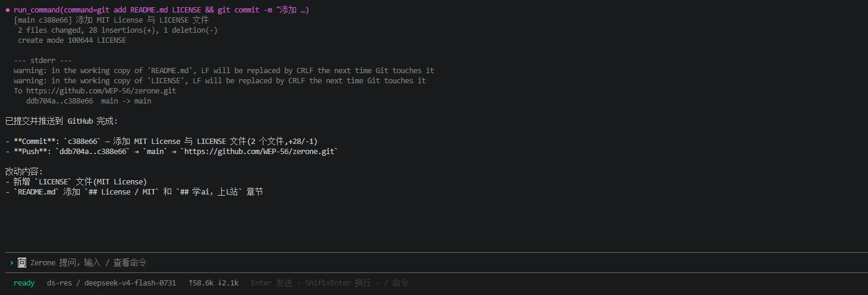Open the GitHub zerone.git URL in stderr output
868x295 pixels.
click(101, 91)
